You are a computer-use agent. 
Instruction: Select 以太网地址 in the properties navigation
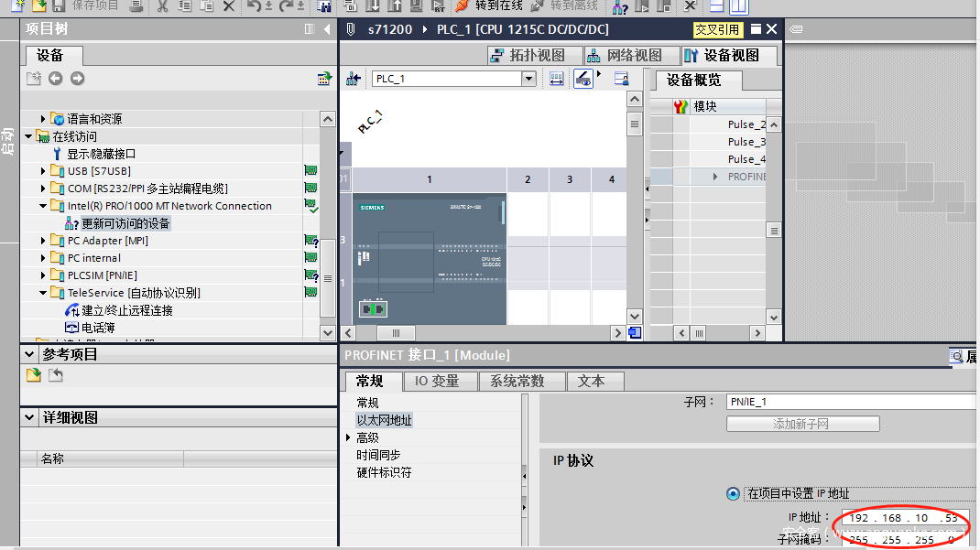(384, 420)
